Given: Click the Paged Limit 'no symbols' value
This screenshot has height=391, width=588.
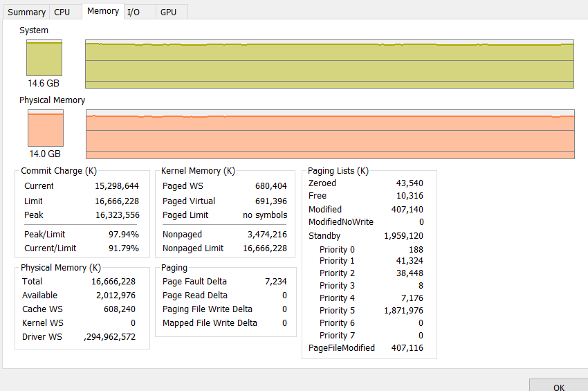Looking at the screenshot, I should (x=265, y=215).
